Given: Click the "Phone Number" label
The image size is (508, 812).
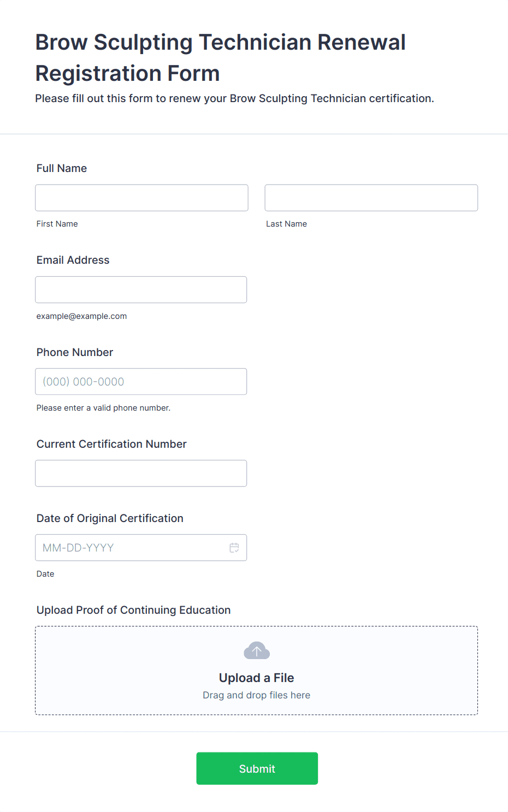Looking at the screenshot, I should [x=75, y=352].
